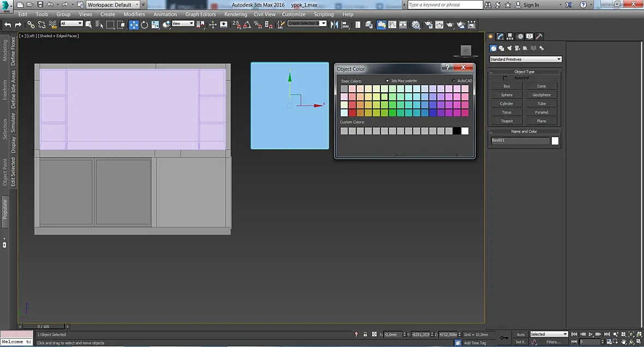Image resolution: width=644 pixels, height=347 pixels.
Task: Click Bind to Space Warp tool
Action: click(x=52, y=25)
